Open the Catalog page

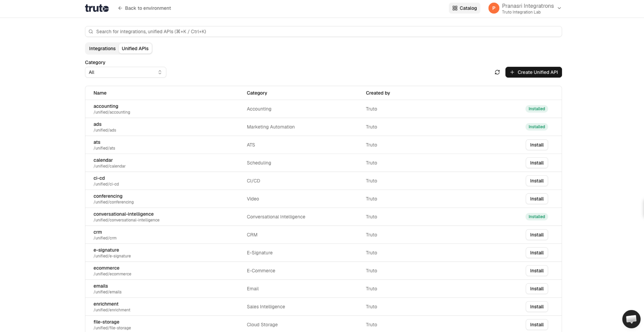(464, 8)
